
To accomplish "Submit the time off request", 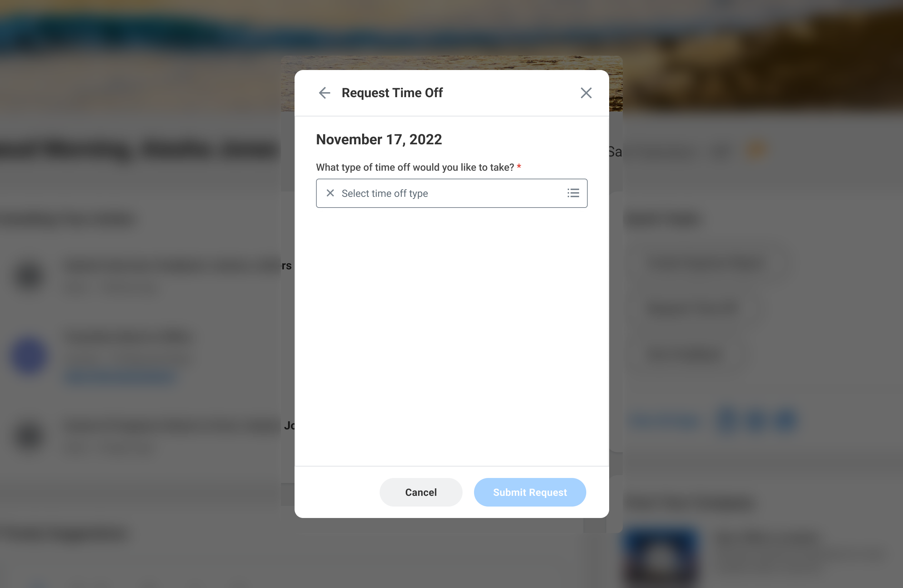I will click(530, 492).
